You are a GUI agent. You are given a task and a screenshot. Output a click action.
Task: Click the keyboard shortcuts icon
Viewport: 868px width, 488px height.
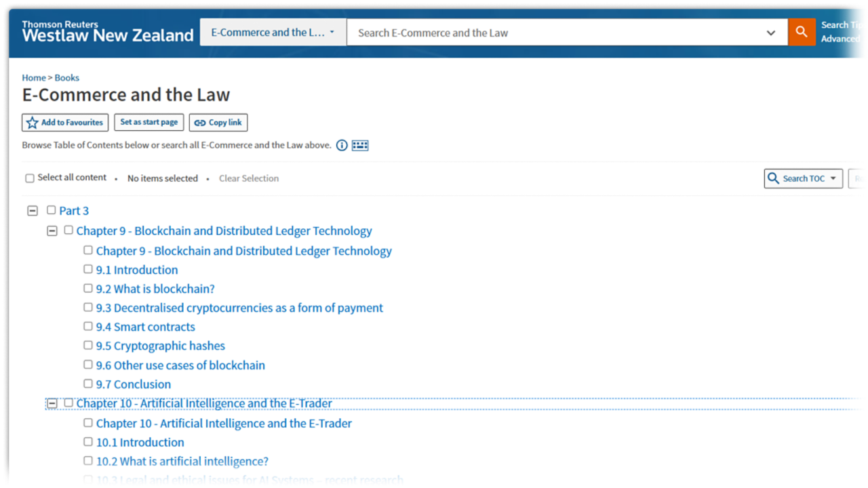tap(360, 145)
